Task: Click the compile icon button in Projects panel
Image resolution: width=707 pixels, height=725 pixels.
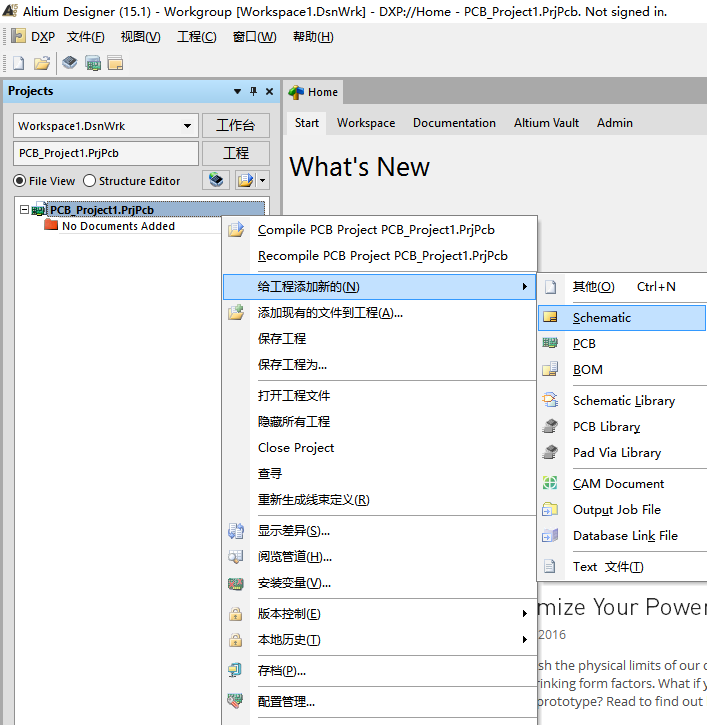Action: (x=217, y=180)
